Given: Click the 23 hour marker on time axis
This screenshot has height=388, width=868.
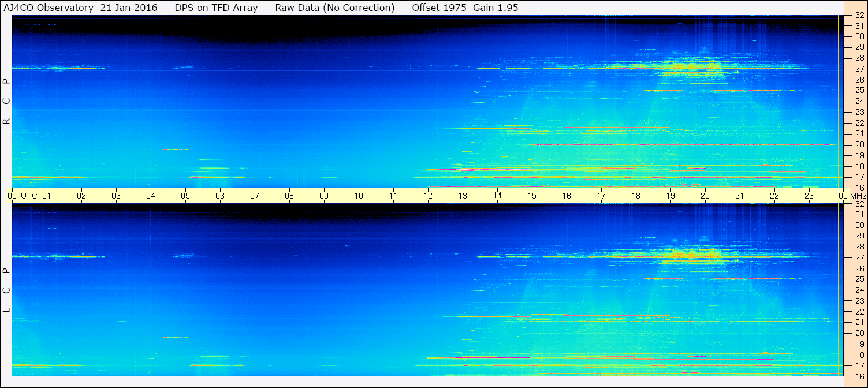Looking at the screenshot, I should click(x=809, y=196).
